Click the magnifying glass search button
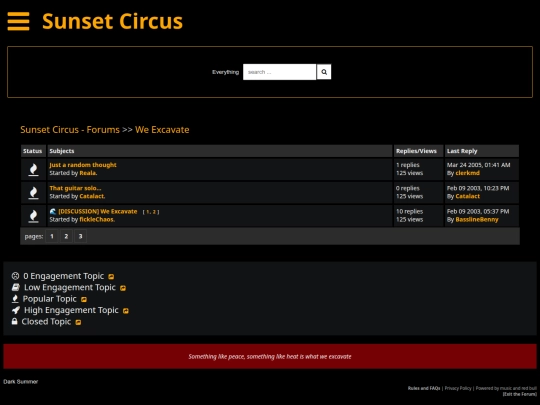This screenshot has height=405, width=540. coord(324,72)
